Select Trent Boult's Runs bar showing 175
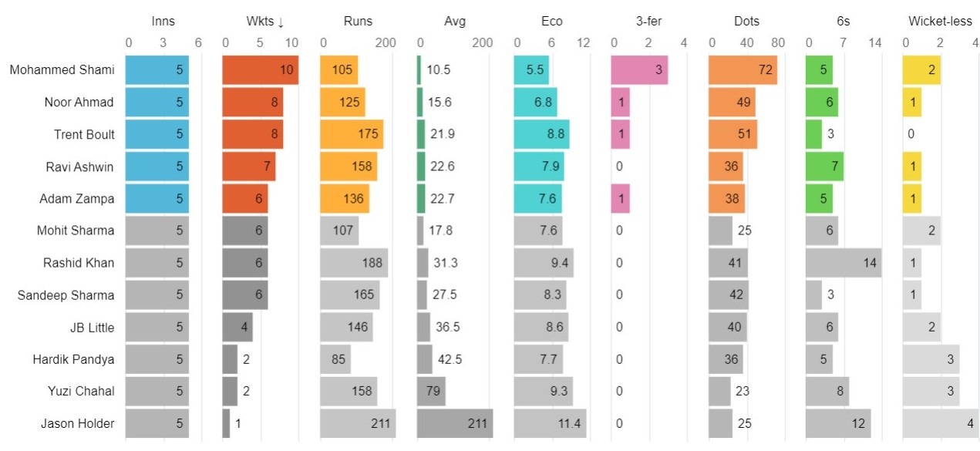This screenshot has width=980, height=451. (352, 134)
